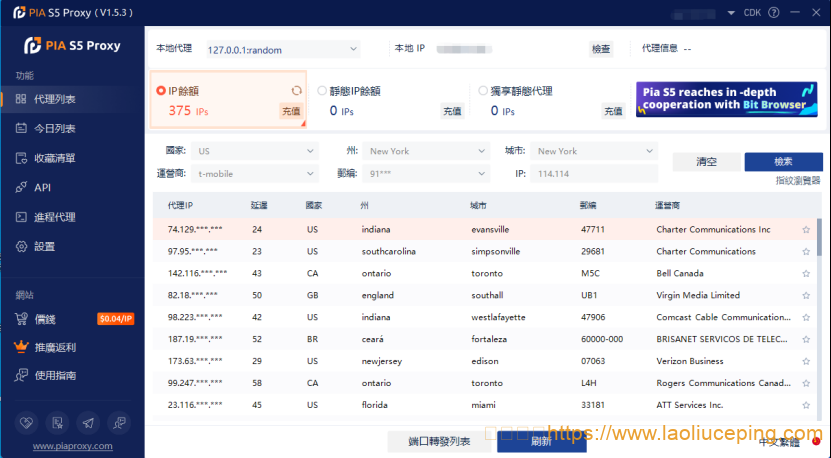Star the Comcast westlafayette row
This screenshot has height=458, width=831.
click(x=806, y=318)
